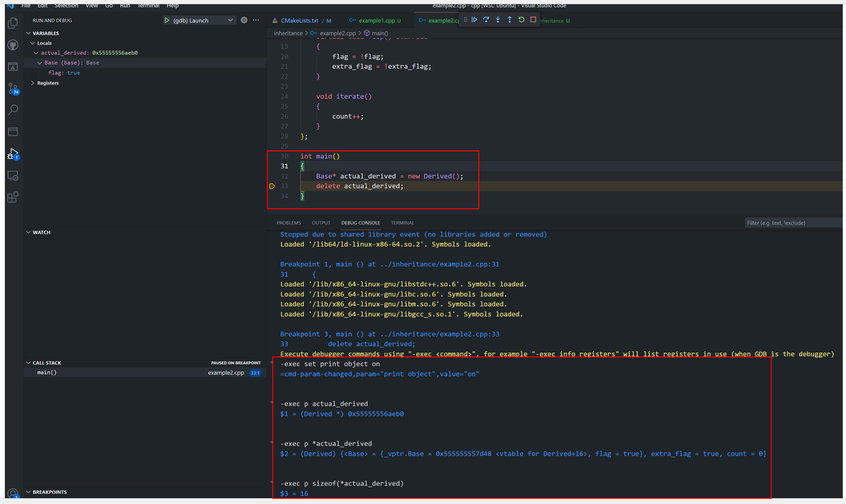Restart the debugging session
The image size is (846, 504).
521,20
